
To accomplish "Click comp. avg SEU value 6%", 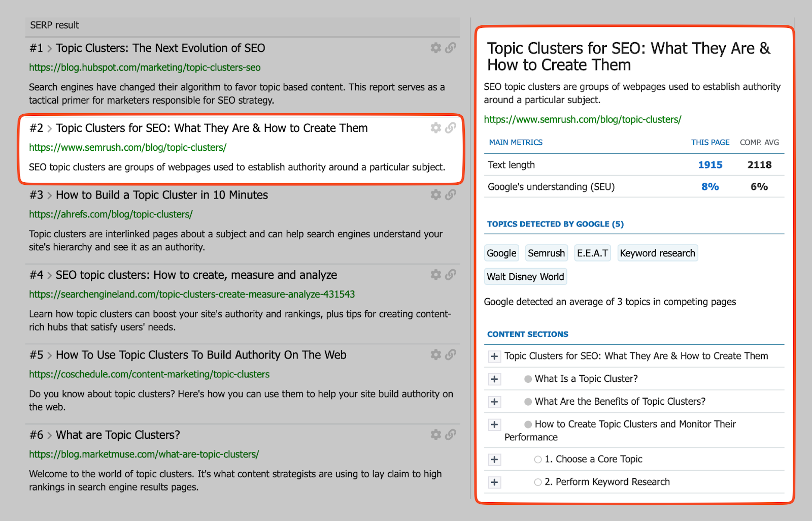I will pos(759,187).
